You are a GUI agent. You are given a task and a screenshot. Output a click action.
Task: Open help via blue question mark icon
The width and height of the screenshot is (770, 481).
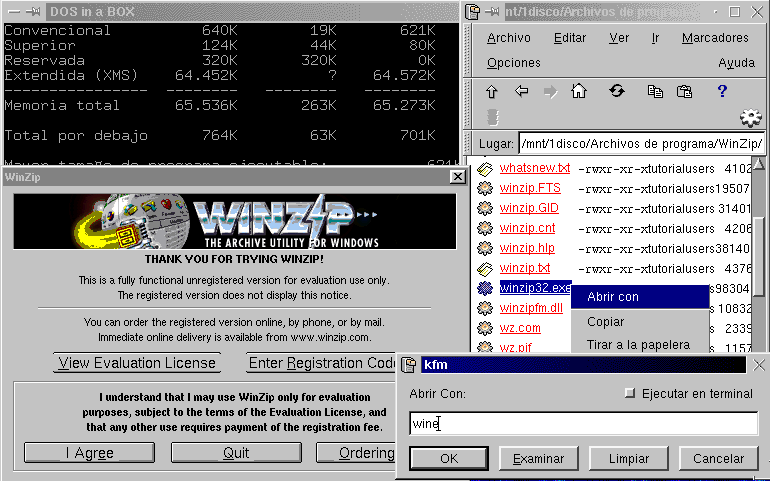(722, 91)
